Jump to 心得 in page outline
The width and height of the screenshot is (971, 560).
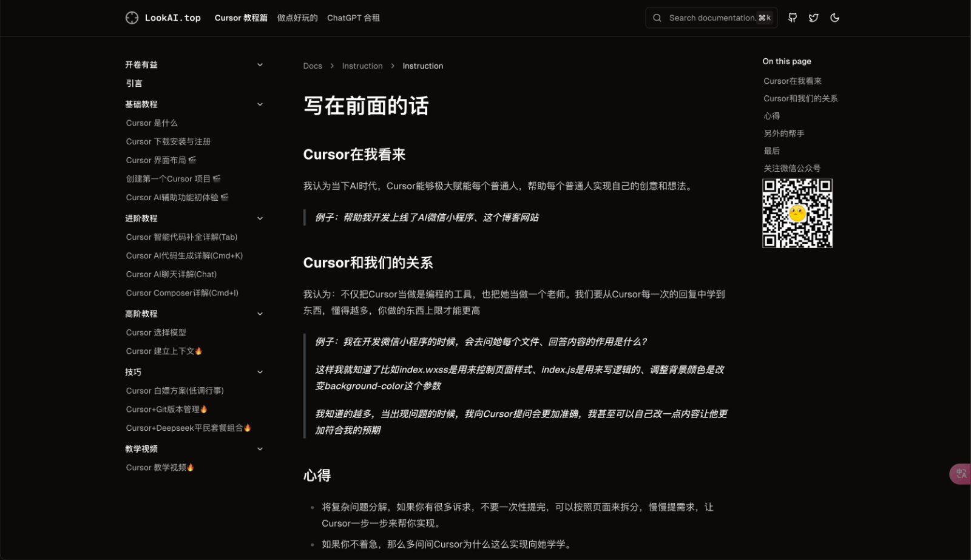pos(771,116)
